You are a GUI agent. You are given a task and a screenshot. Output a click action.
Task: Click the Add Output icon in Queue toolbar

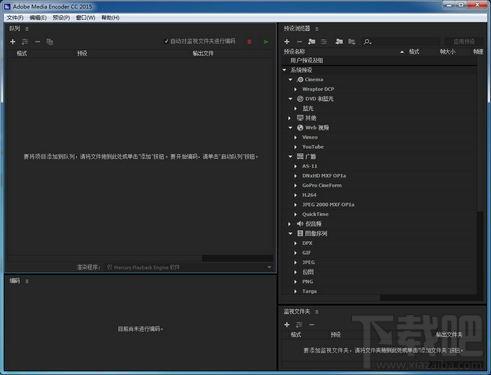(x=25, y=42)
